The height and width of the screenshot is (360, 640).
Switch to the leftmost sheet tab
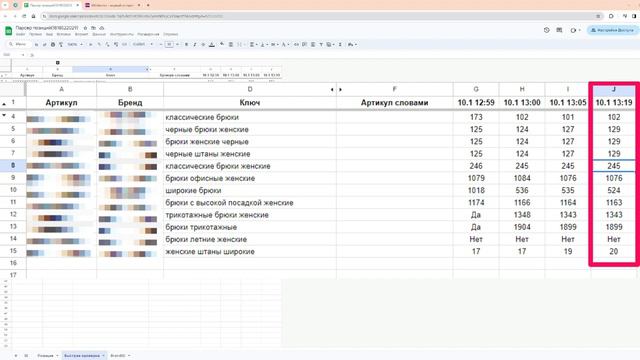(48, 356)
